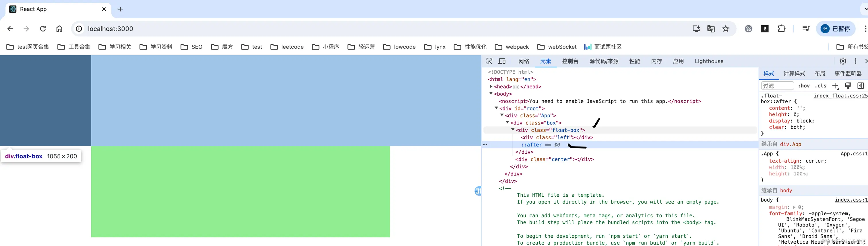868x246 pixels.
Task: Open the translate page icon
Action: click(x=711, y=29)
